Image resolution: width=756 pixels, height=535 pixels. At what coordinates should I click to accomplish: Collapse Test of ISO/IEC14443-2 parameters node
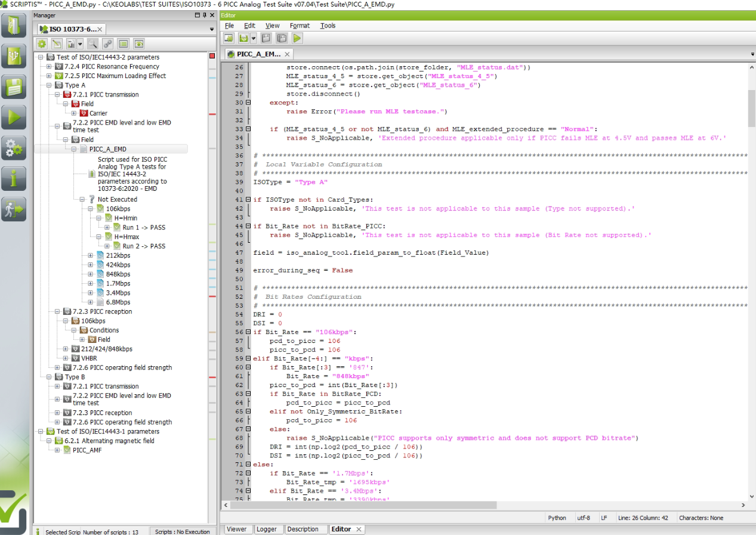40,57
